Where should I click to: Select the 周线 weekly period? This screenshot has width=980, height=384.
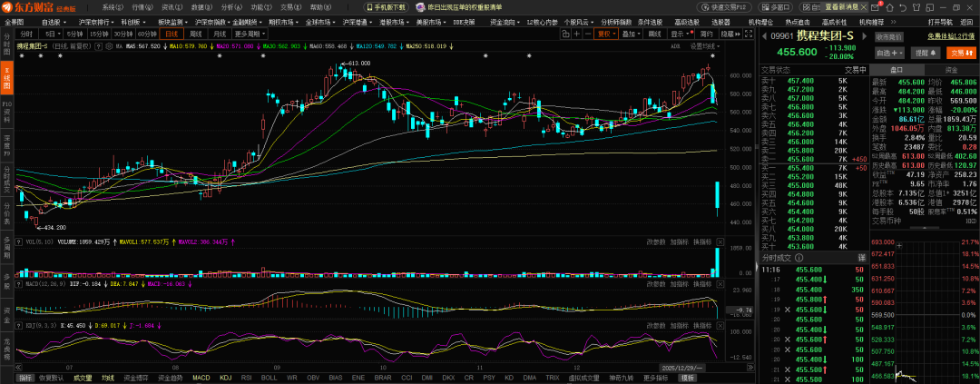[x=195, y=34]
